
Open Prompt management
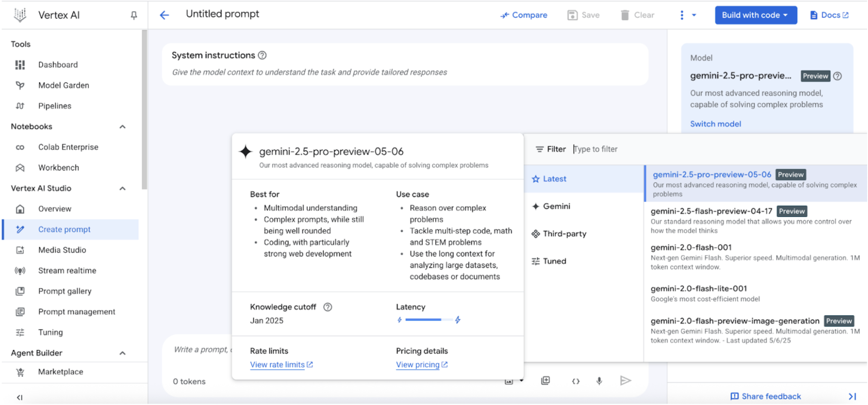tap(77, 312)
